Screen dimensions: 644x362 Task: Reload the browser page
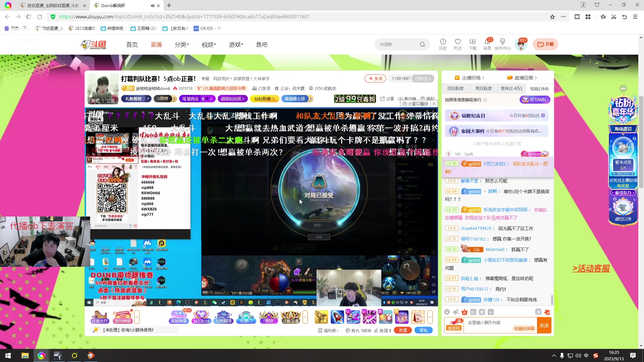click(x=29, y=17)
